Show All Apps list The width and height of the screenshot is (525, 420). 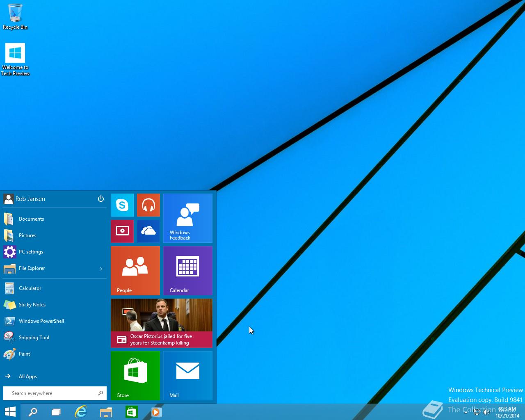pyautogui.click(x=55, y=377)
